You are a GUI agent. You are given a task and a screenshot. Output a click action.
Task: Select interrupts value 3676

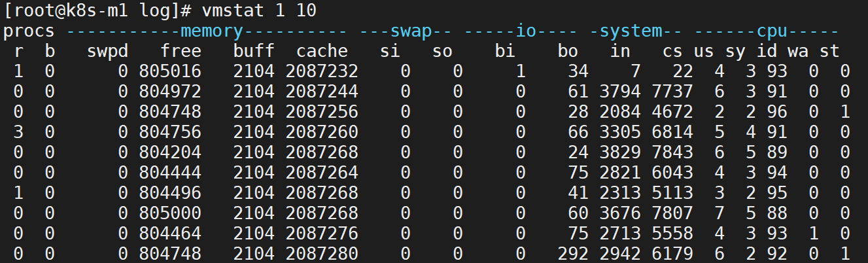pos(620,213)
